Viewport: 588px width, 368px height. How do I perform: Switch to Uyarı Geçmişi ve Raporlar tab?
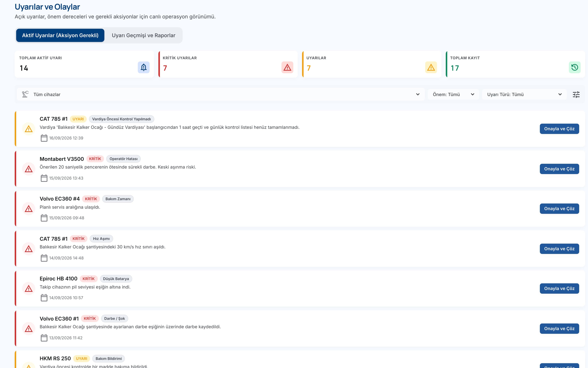[x=144, y=35]
